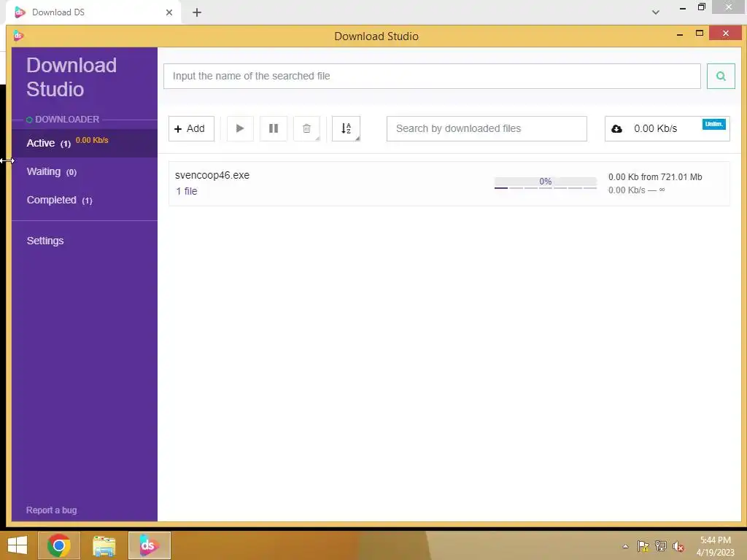Click the 0% download progress bar

[546, 183]
